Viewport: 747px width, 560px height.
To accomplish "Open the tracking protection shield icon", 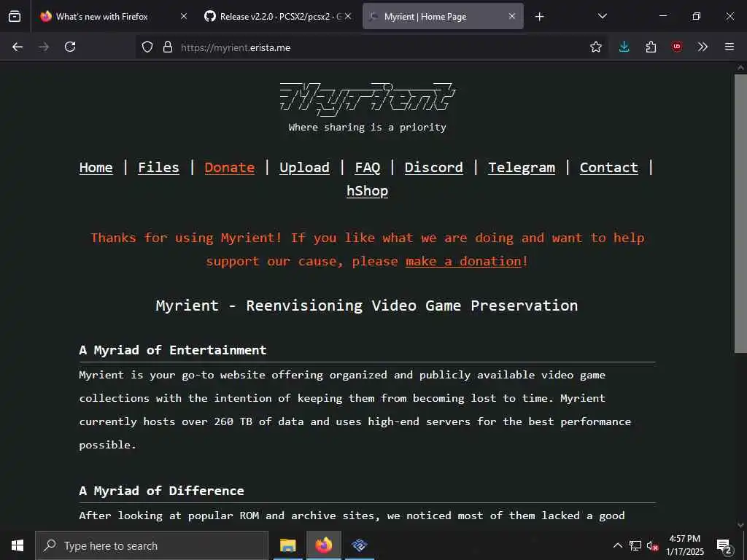I will 147,47.
